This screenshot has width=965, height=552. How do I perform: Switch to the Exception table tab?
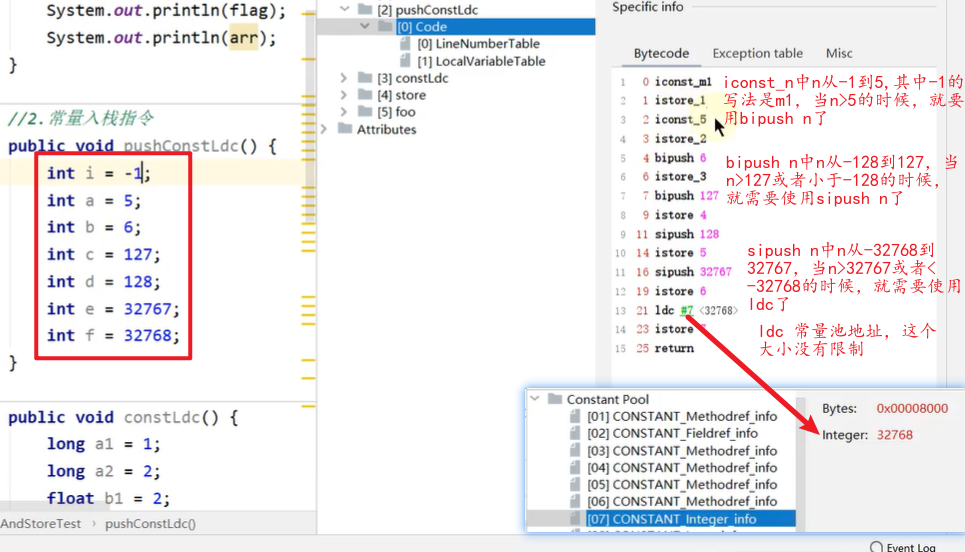757,53
